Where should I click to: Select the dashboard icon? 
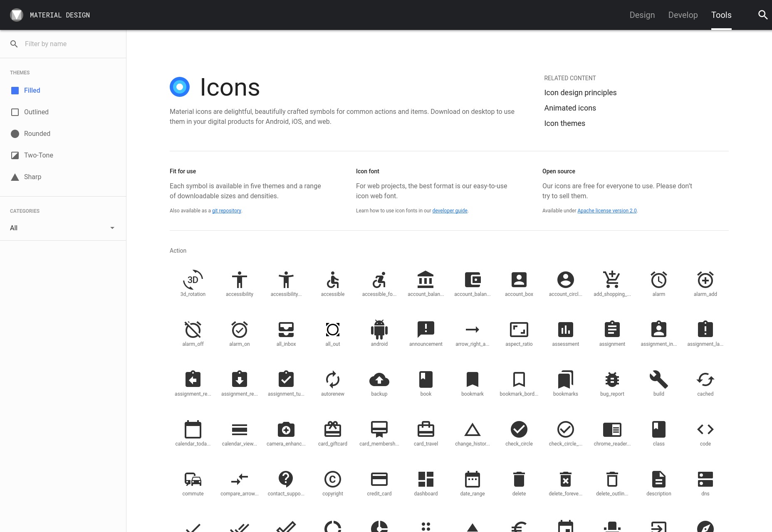pos(426,479)
